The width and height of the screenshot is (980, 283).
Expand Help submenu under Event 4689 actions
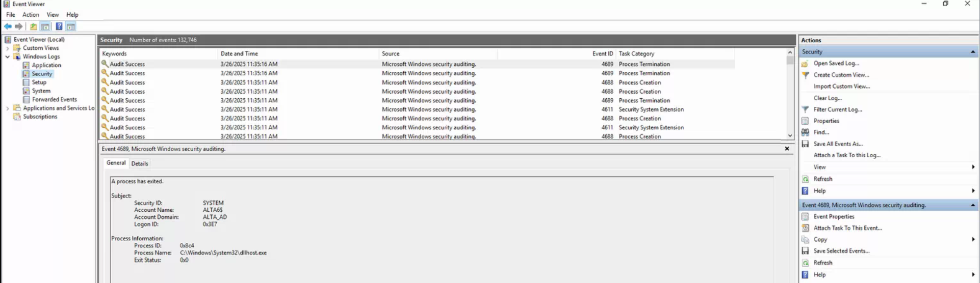[973, 274]
